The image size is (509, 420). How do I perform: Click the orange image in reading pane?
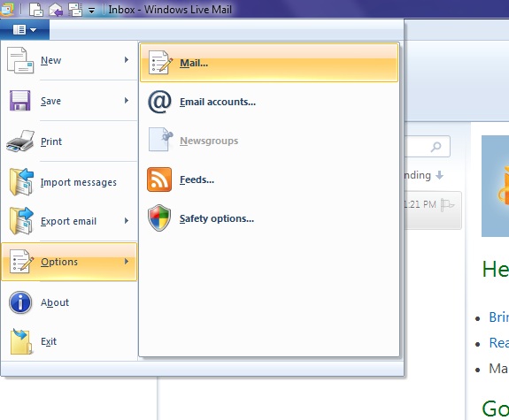point(495,187)
